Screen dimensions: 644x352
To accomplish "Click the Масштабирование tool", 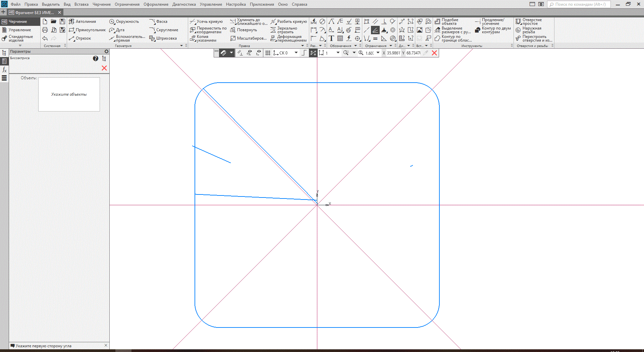I will point(249,38).
